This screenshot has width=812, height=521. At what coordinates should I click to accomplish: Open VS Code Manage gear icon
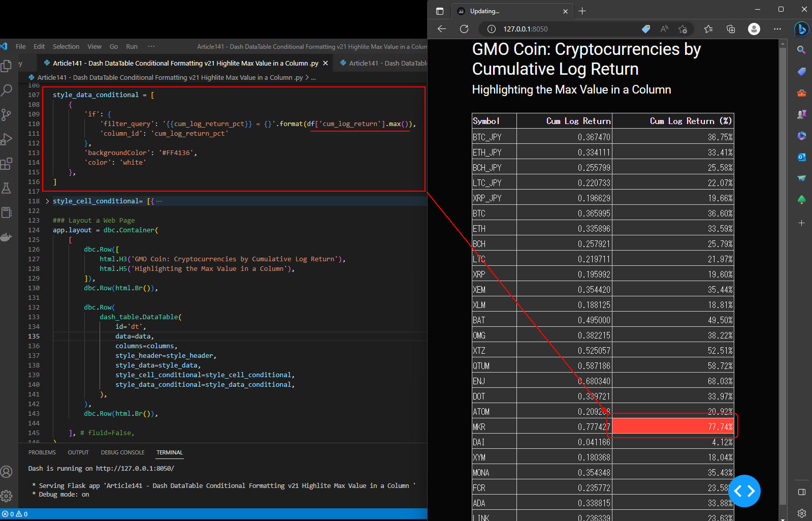click(x=6, y=496)
